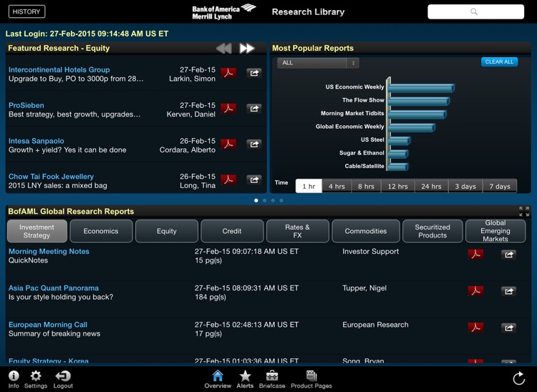Share the Intercontinental Hotels Group report

[254, 73]
